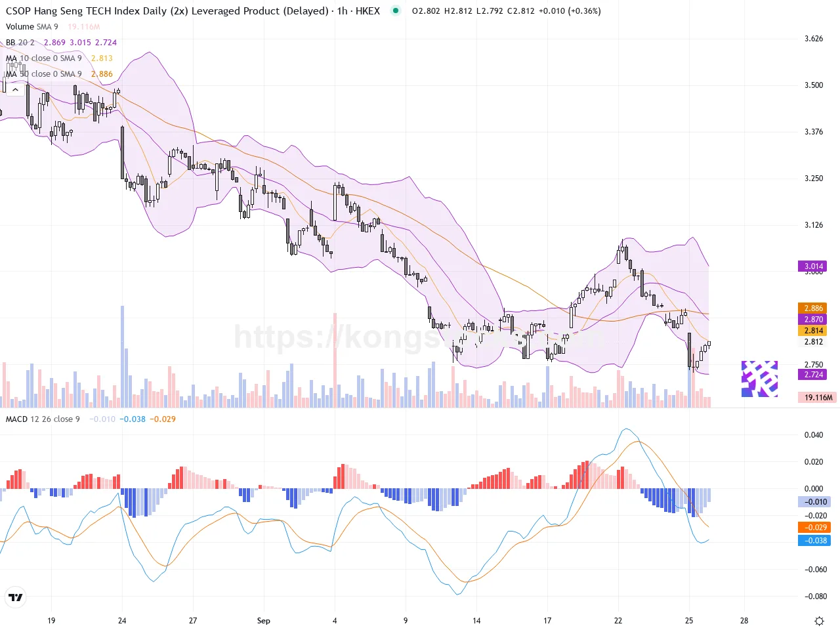Screen dimensions: 840x630
Task: Click the 2.750 price scale label
Action: (x=814, y=365)
